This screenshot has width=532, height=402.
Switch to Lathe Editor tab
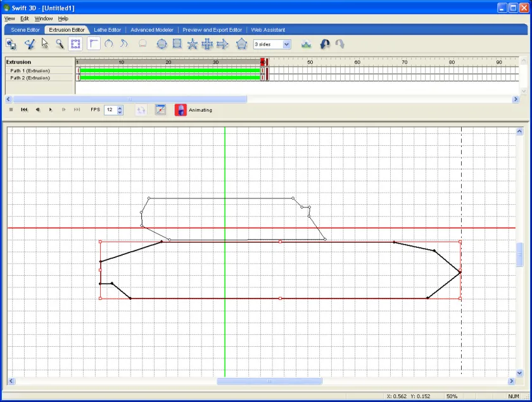(107, 30)
